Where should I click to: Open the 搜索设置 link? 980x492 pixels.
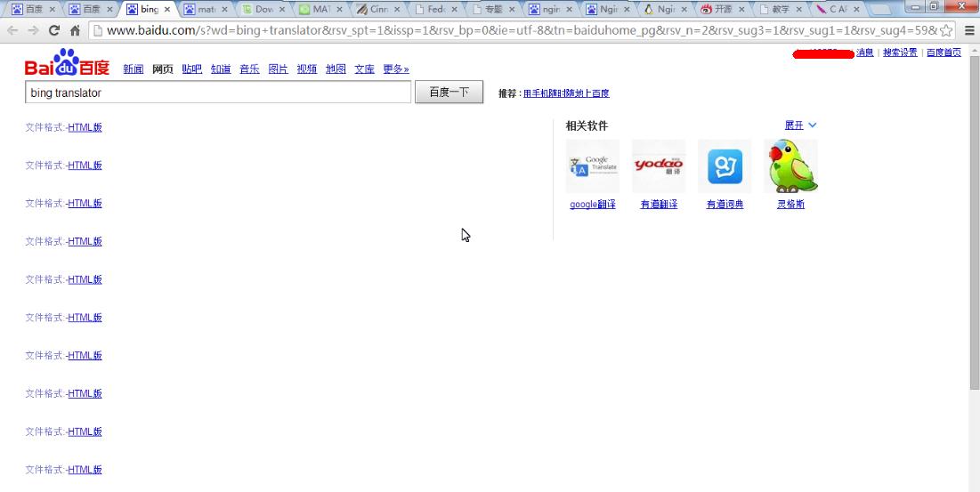(900, 53)
